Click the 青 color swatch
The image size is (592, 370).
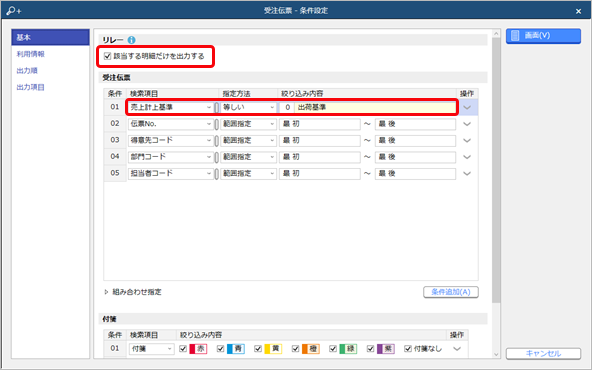click(236, 348)
